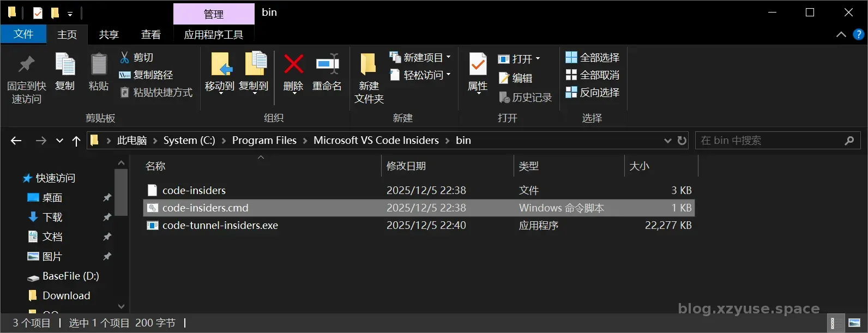This screenshot has width=868, height=333.
Task: Open the Move To (移动到) dropdown
Action: (220, 87)
